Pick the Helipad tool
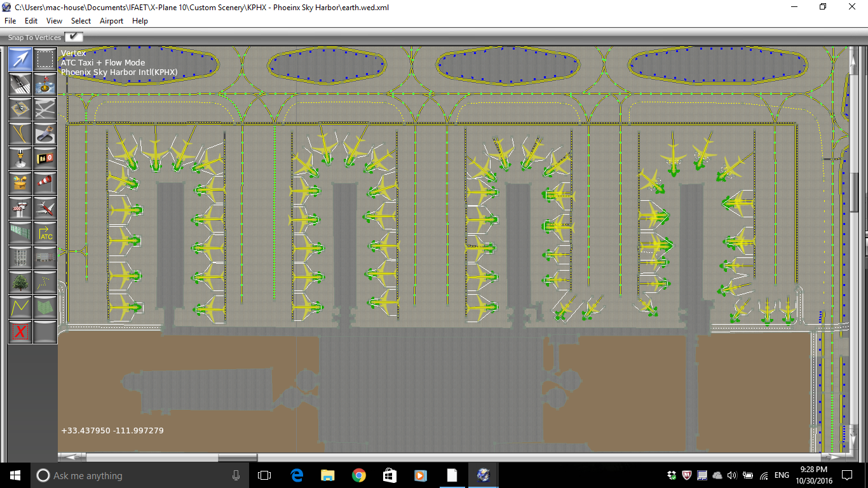868x488 pixels. point(20,109)
